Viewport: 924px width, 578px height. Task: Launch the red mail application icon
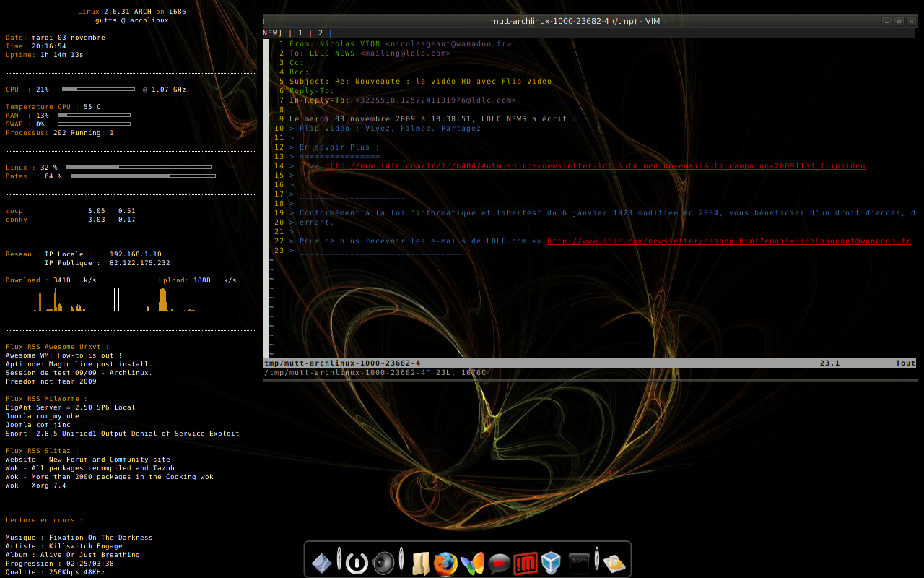click(526, 563)
